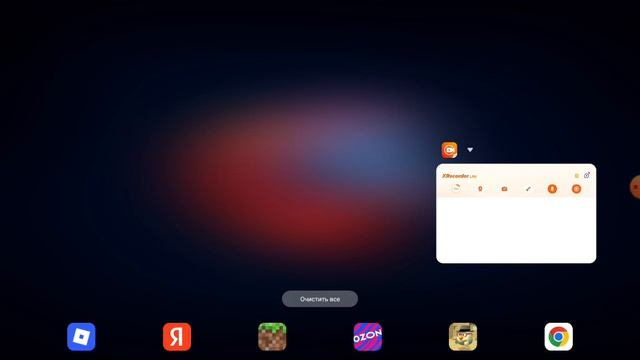Open the XRecorder recent app preview card
The width and height of the screenshot is (640, 360).
516,213
